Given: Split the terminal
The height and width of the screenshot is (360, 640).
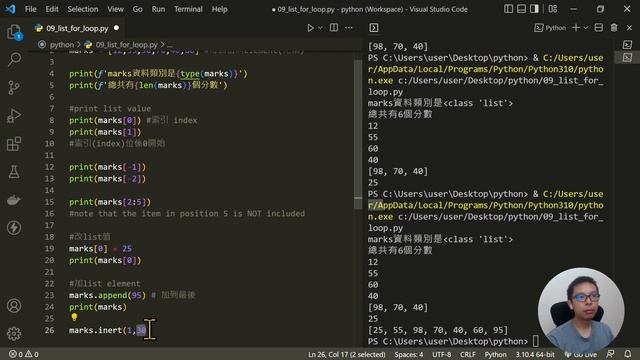Looking at the screenshot, I should [x=599, y=28].
